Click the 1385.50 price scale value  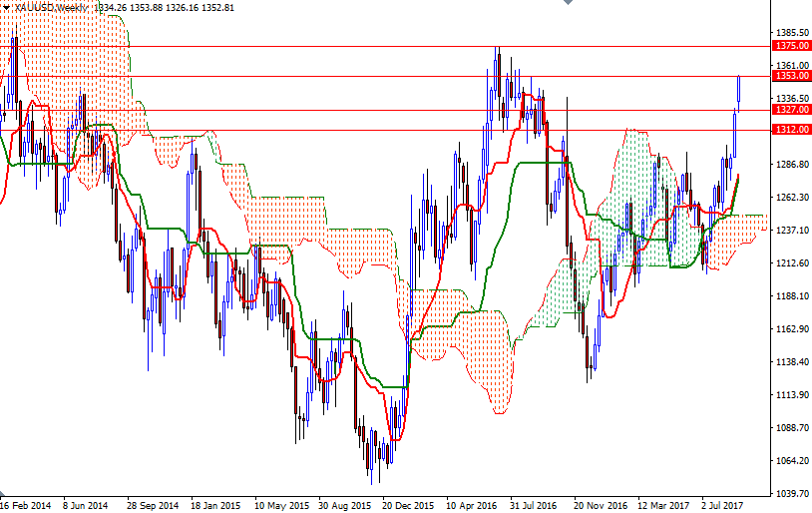tap(792, 33)
